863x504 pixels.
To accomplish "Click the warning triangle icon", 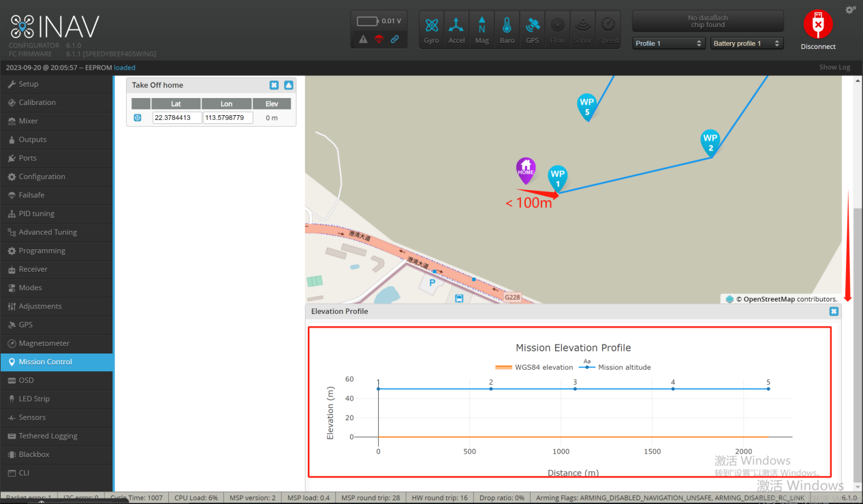I will pos(364,40).
